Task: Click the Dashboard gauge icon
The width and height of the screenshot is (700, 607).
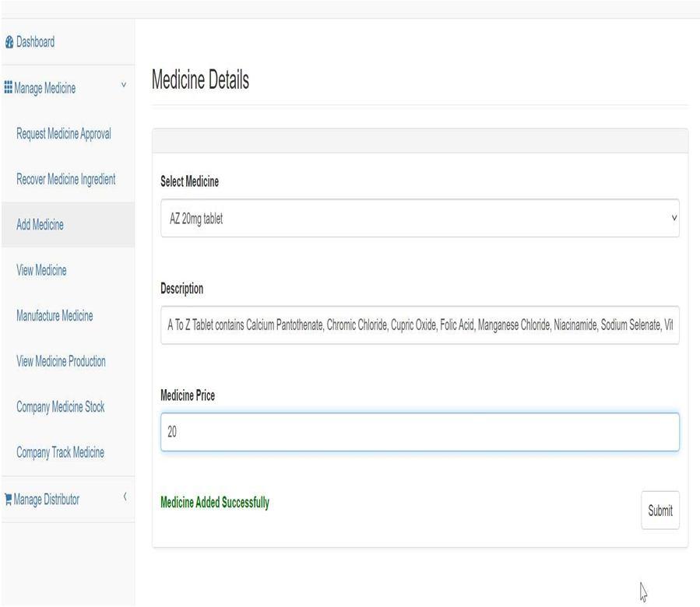Action: coord(9,42)
